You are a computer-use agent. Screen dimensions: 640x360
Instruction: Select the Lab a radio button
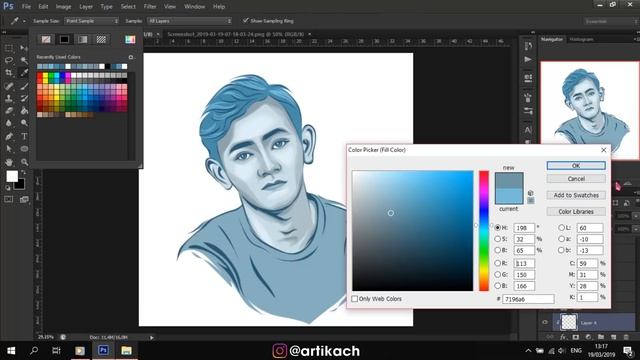(x=562, y=239)
